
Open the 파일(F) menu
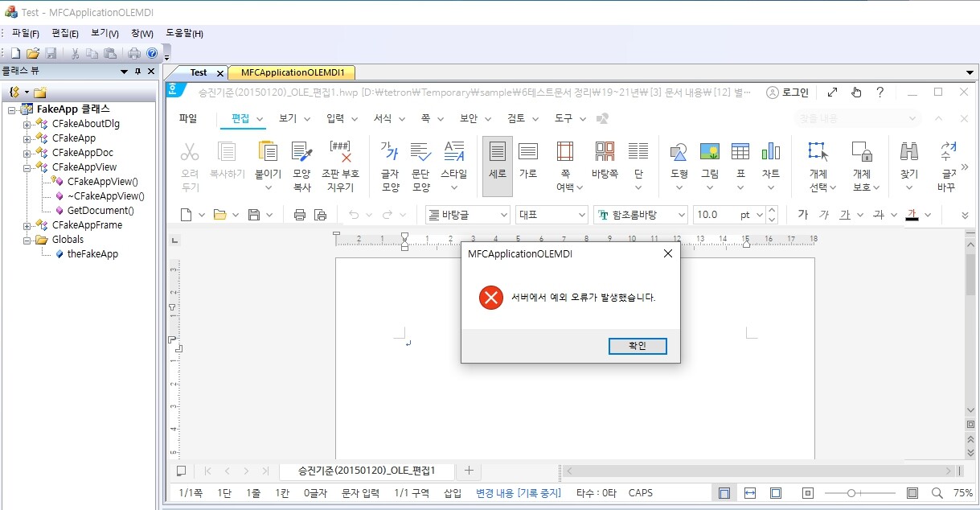click(26, 33)
